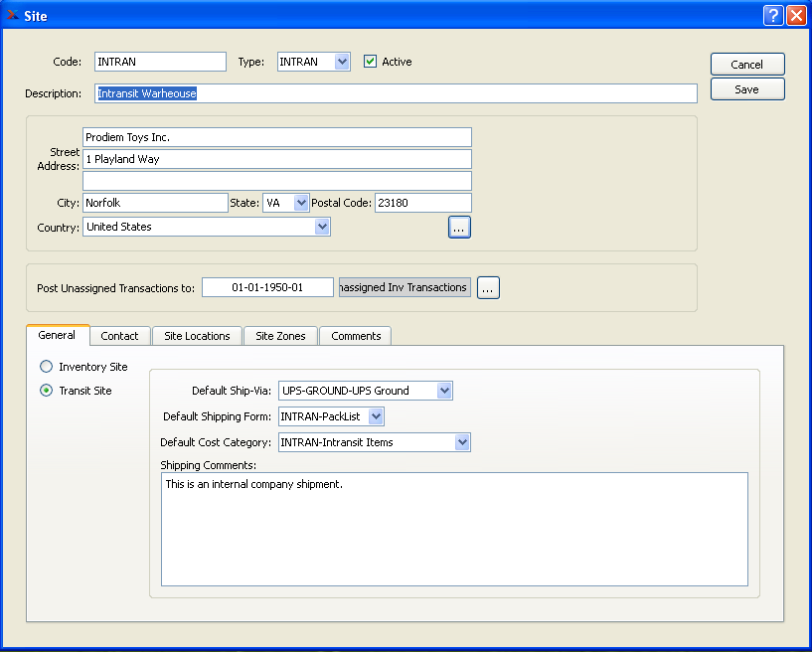Switch to the Comments tab
This screenshot has height=652, width=812.
tap(356, 336)
